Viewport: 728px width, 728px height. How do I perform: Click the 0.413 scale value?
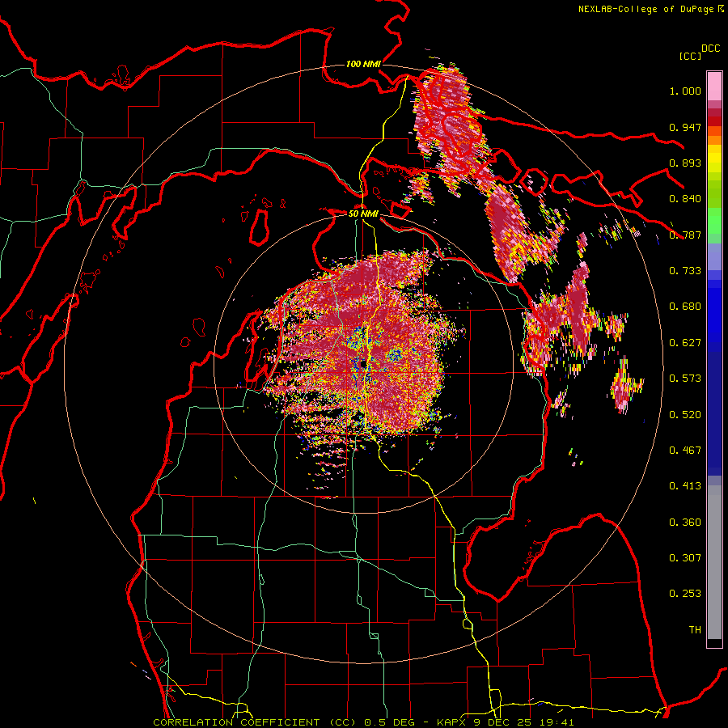coord(685,486)
